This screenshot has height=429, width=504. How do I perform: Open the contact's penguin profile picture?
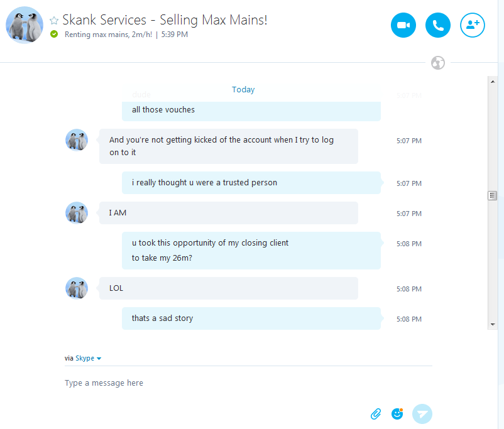coord(25,25)
